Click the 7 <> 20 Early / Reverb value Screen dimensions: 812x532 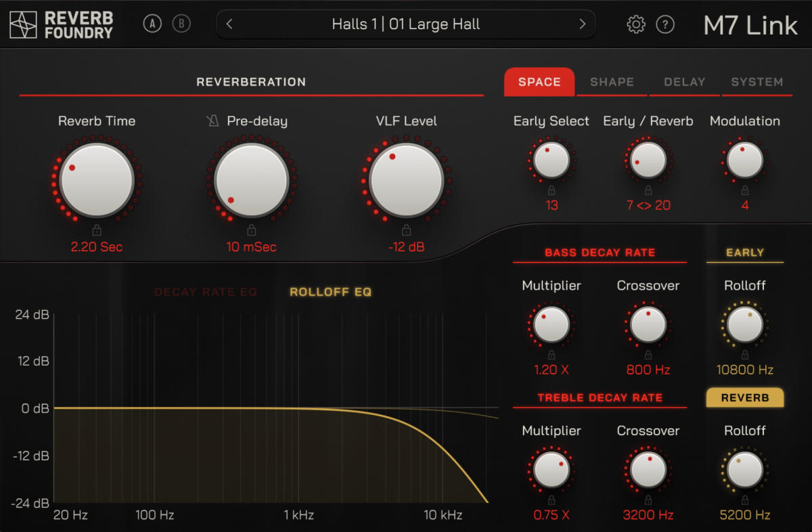tap(648, 205)
